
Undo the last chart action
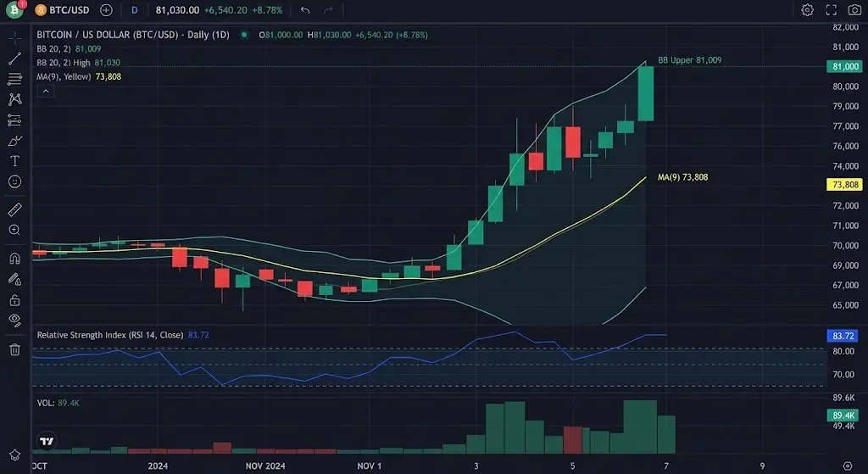point(305,10)
